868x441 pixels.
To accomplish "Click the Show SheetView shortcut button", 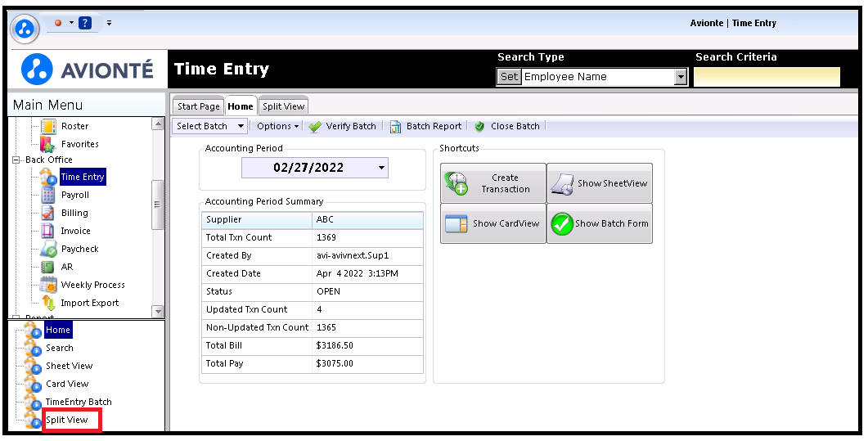I will [600, 183].
